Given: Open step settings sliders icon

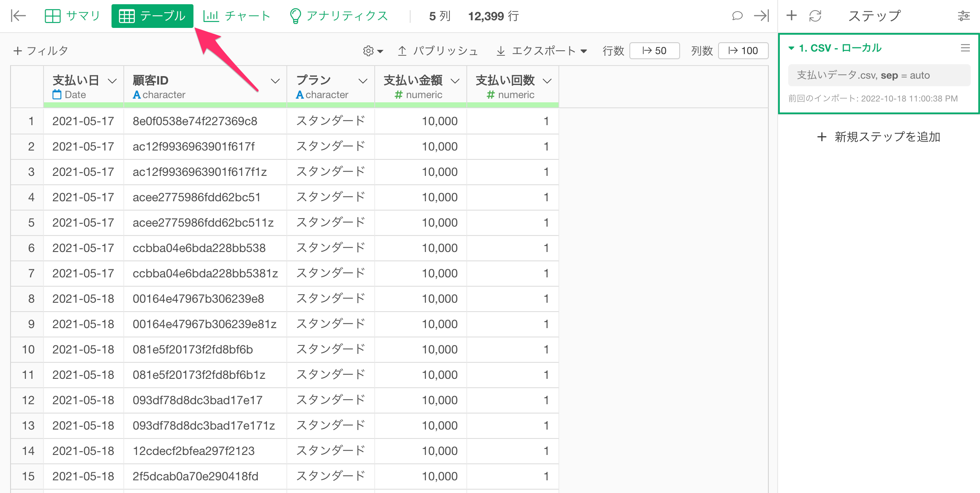Looking at the screenshot, I should (964, 16).
